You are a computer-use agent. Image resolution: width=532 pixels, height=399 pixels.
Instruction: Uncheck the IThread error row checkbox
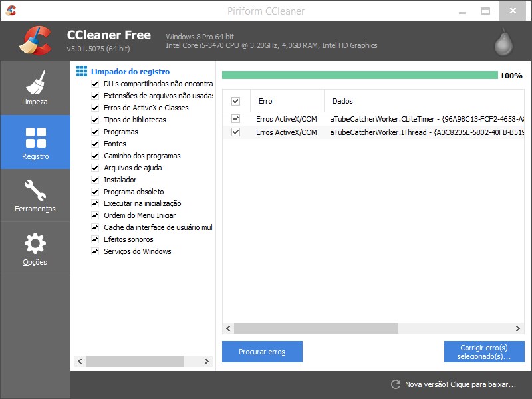[x=235, y=132]
